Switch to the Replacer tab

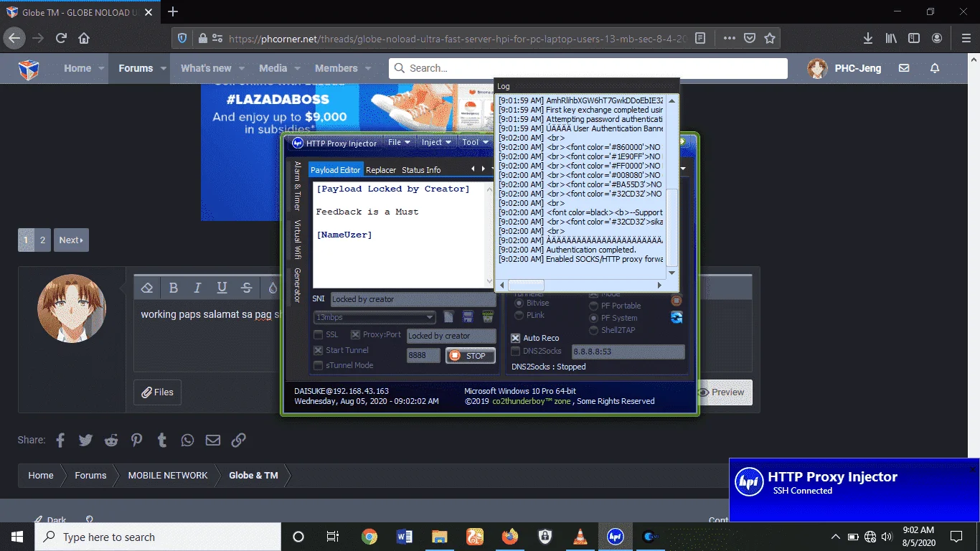(381, 170)
